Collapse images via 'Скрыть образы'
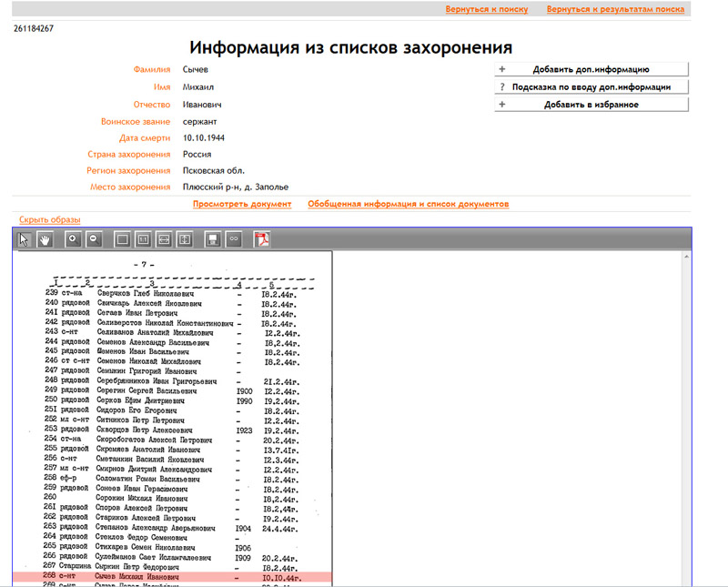 point(50,220)
